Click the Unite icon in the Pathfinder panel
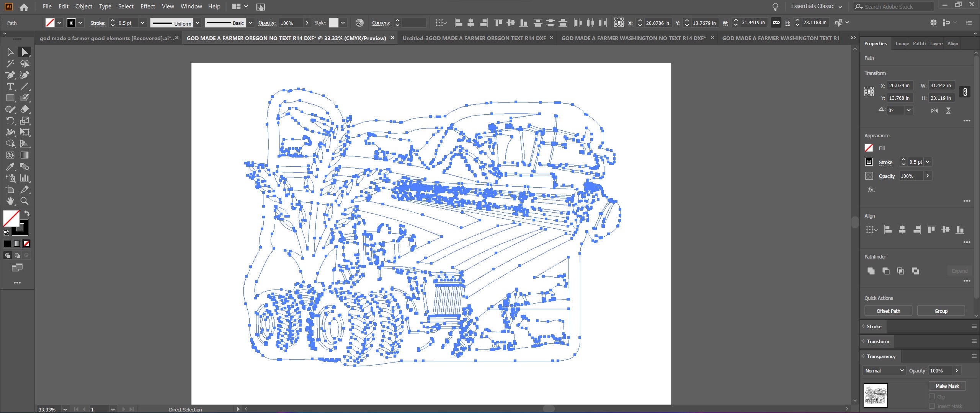 pyautogui.click(x=871, y=271)
